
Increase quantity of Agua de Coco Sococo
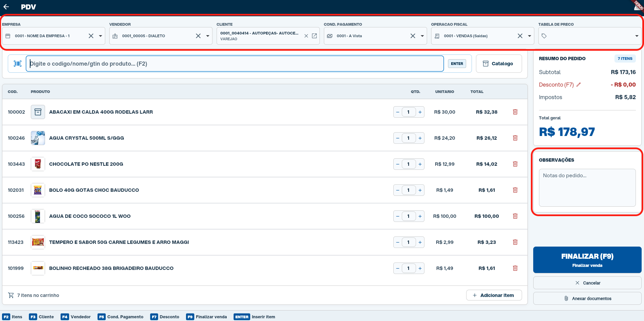420,216
